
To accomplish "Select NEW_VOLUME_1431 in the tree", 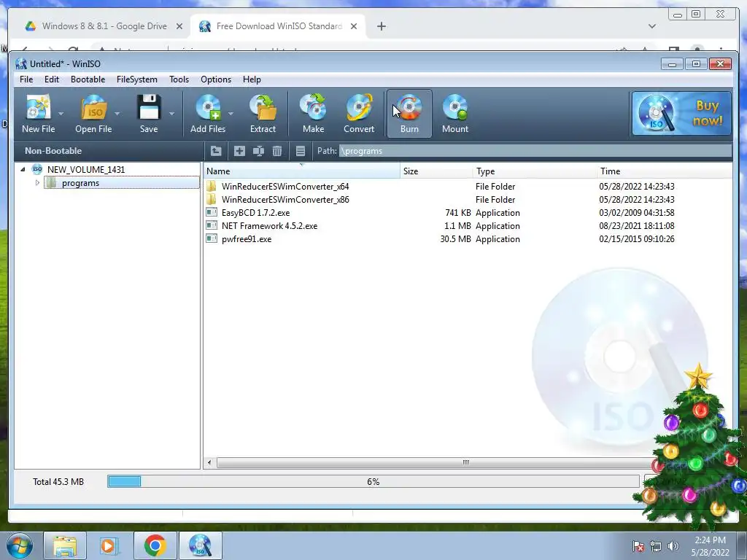I will click(x=86, y=169).
